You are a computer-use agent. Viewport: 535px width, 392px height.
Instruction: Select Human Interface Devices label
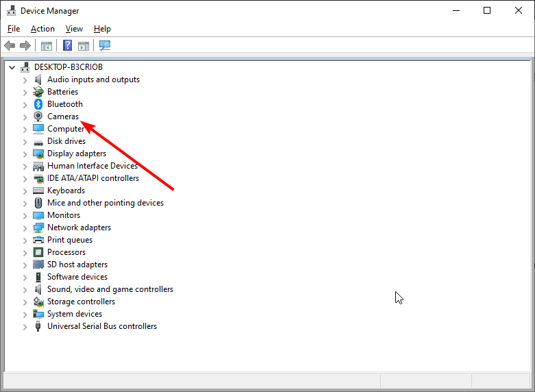[x=92, y=166]
